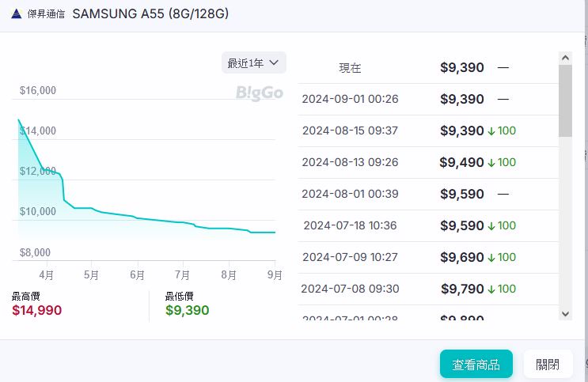This screenshot has height=382, width=588.
Task: Click the BigGo watermark logo on chart
Action: pyautogui.click(x=259, y=93)
